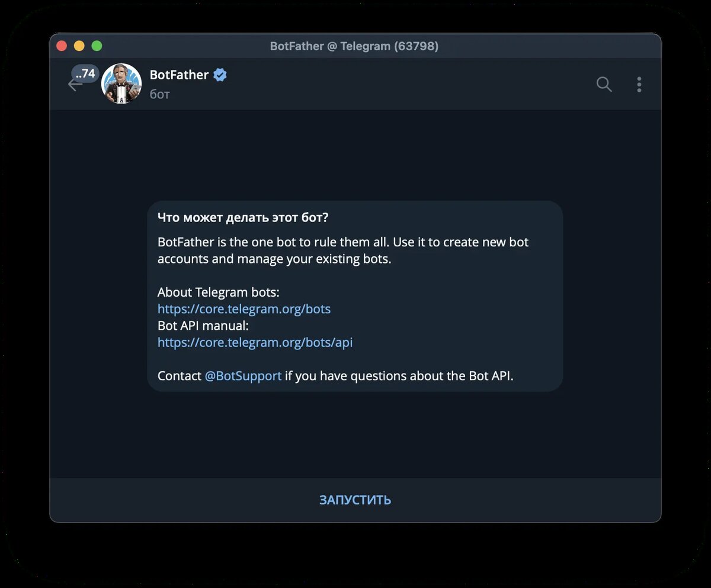Open the core.telegram.org/bots link
The width and height of the screenshot is (711, 588).
coord(244,309)
